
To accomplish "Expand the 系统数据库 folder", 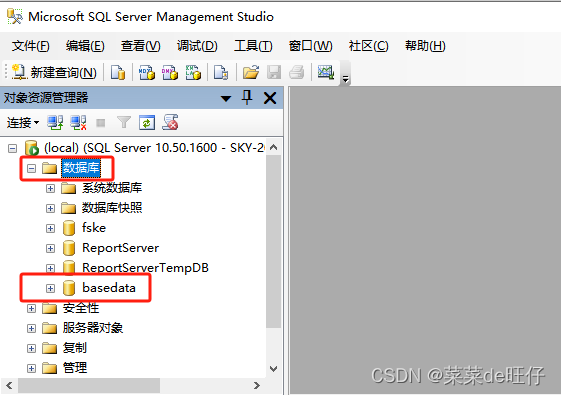I will pos(50,188).
